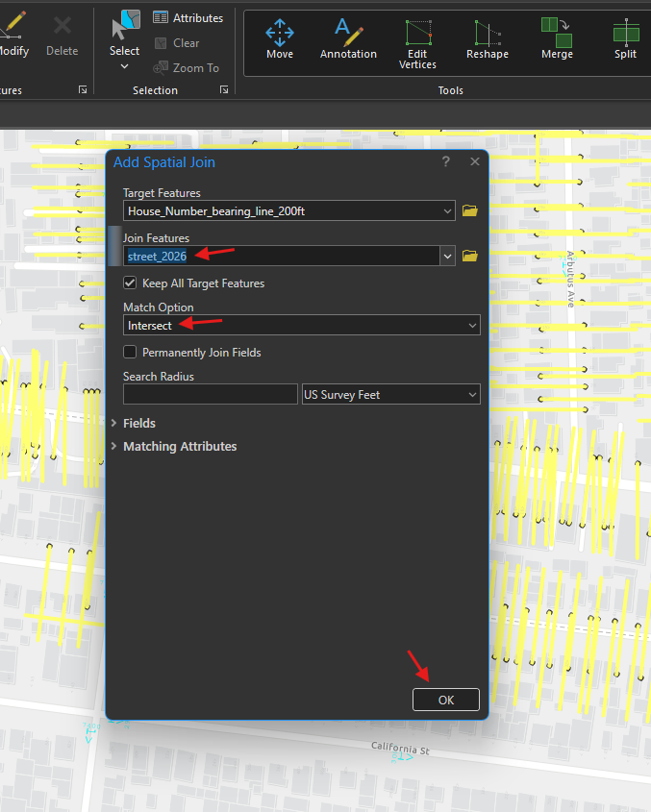
Task: Pick the Reshape tool
Action: pos(488,39)
